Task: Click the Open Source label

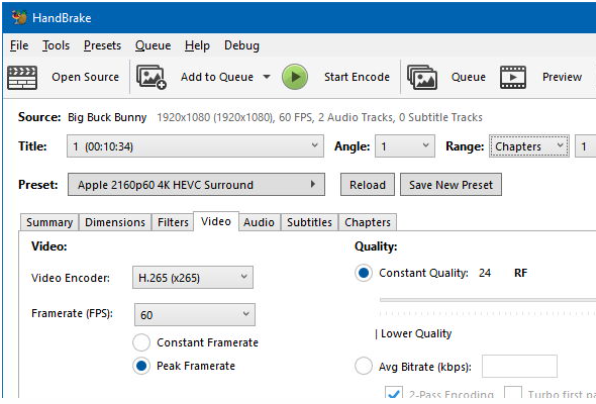Action: click(85, 77)
